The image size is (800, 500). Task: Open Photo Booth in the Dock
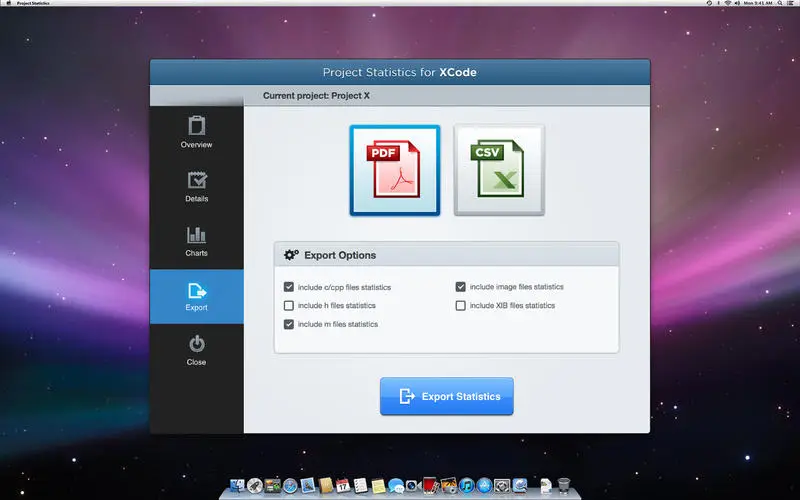point(430,485)
